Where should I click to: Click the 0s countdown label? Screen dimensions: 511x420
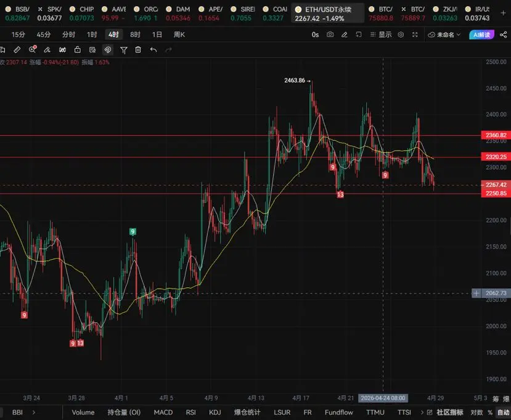(x=315, y=35)
